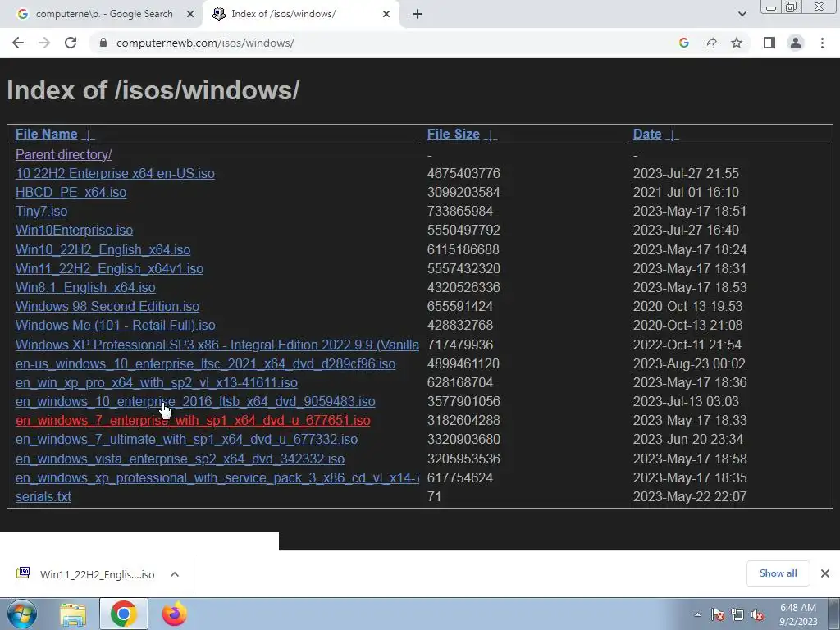Download en_win_xp_pro_x64_with_sp2 iso

coord(157,382)
